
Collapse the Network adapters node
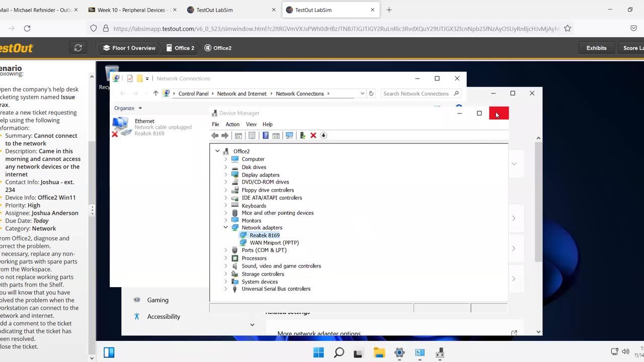[225, 227]
